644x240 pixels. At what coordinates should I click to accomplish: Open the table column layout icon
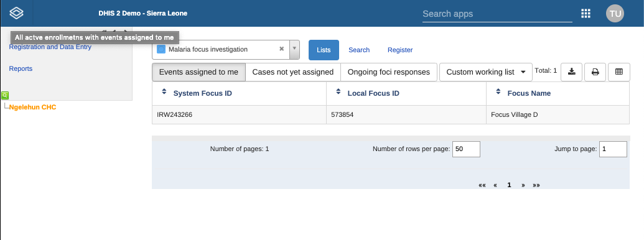[619, 72]
